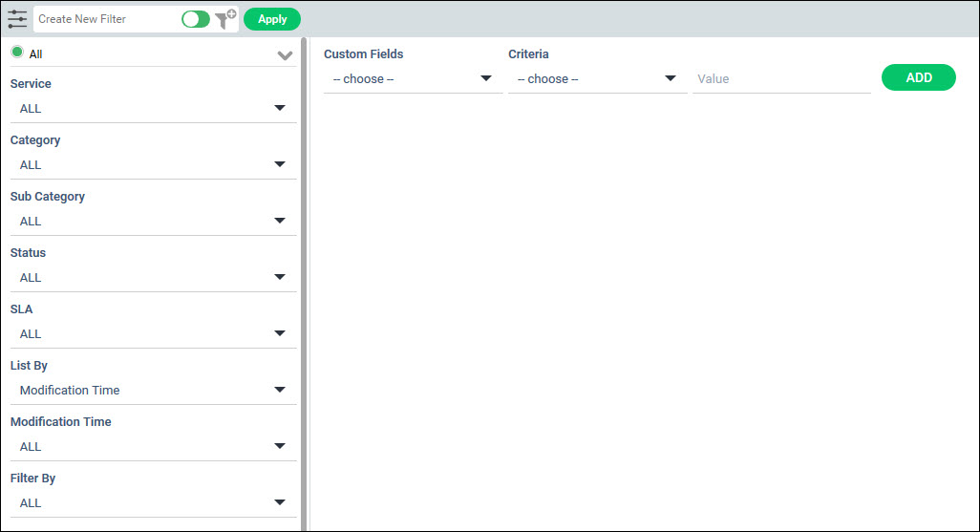Toggle the Create New Filter switch
The image size is (980, 532).
[x=196, y=19]
